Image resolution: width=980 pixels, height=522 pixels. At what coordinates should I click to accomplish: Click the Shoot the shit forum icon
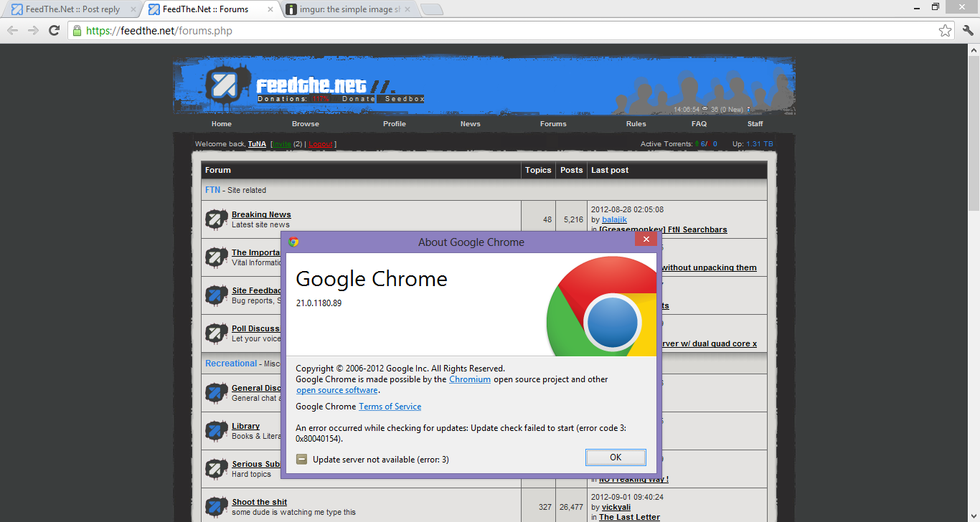coord(216,507)
